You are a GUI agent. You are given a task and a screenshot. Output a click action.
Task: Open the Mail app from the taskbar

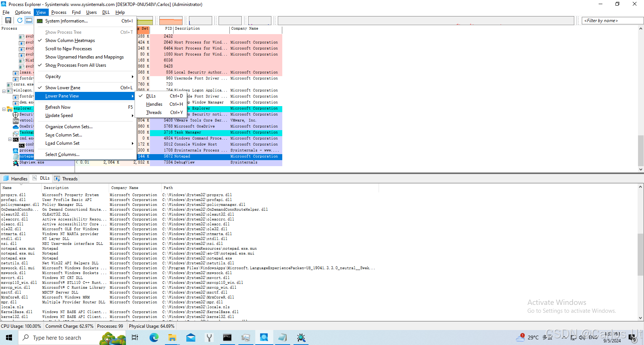(191, 337)
